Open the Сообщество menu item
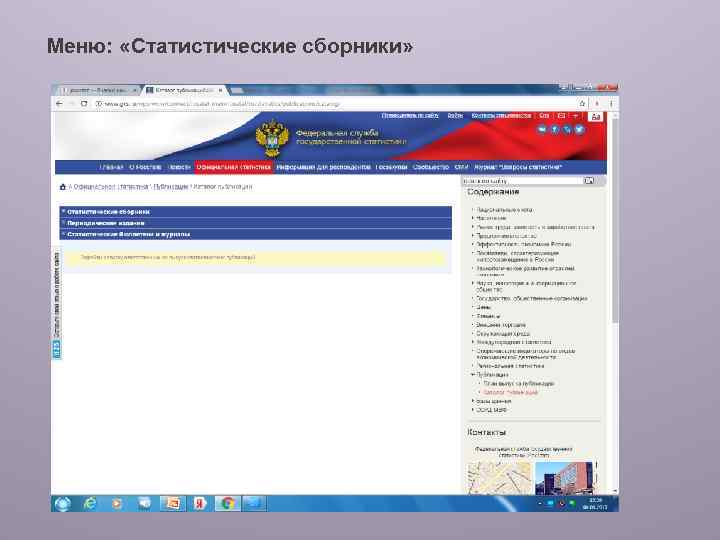The width and height of the screenshot is (720, 540). pyautogui.click(x=430, y=167)
